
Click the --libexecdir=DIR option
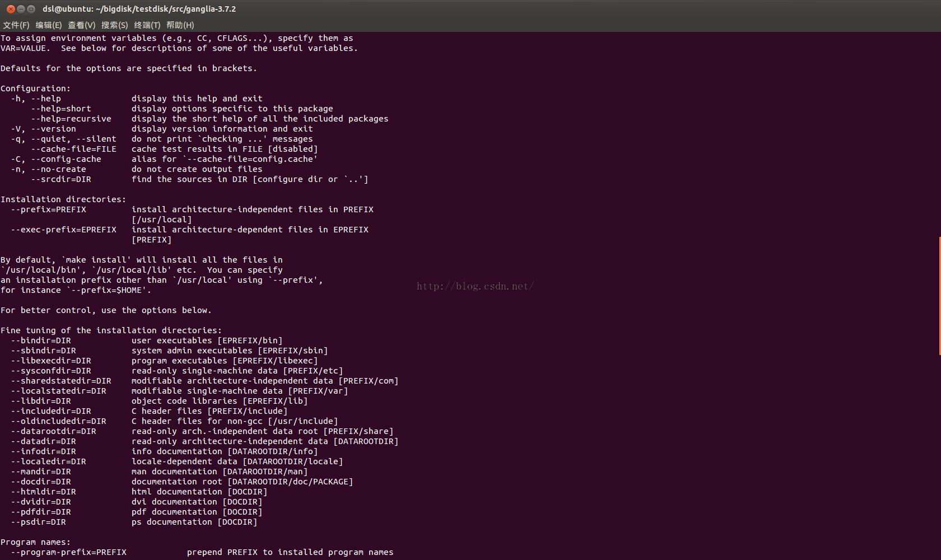point(51,361)
